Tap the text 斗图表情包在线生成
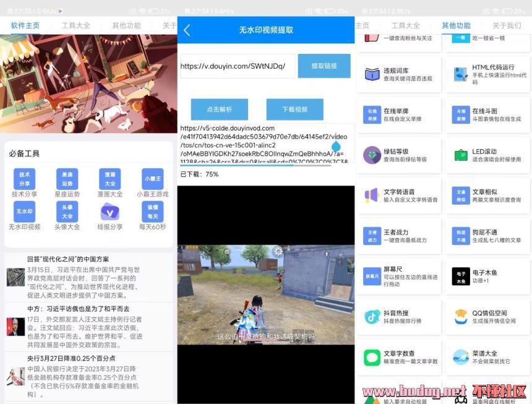Image resolution: width=532 pixels, height=404 pixels. coord(496,119)
